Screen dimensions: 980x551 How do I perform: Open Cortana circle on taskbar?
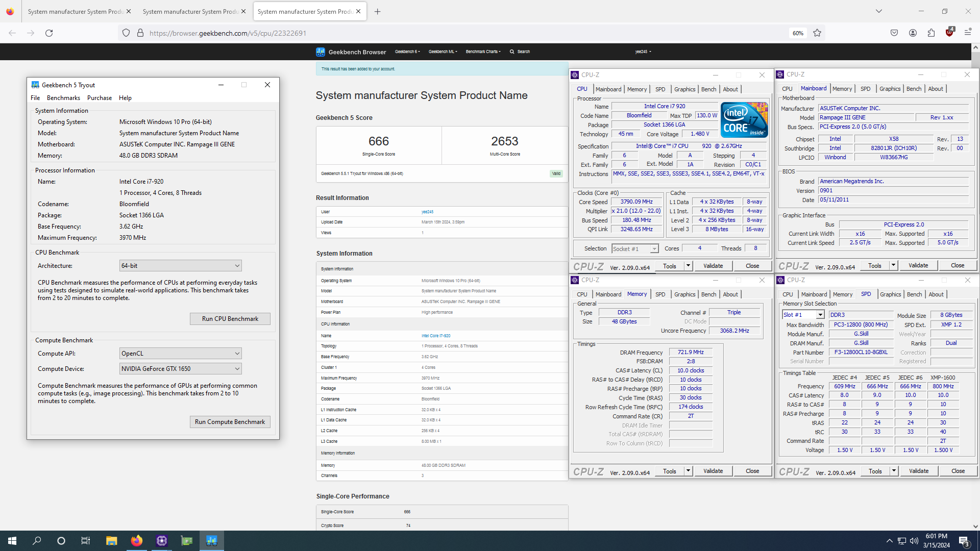61,541
